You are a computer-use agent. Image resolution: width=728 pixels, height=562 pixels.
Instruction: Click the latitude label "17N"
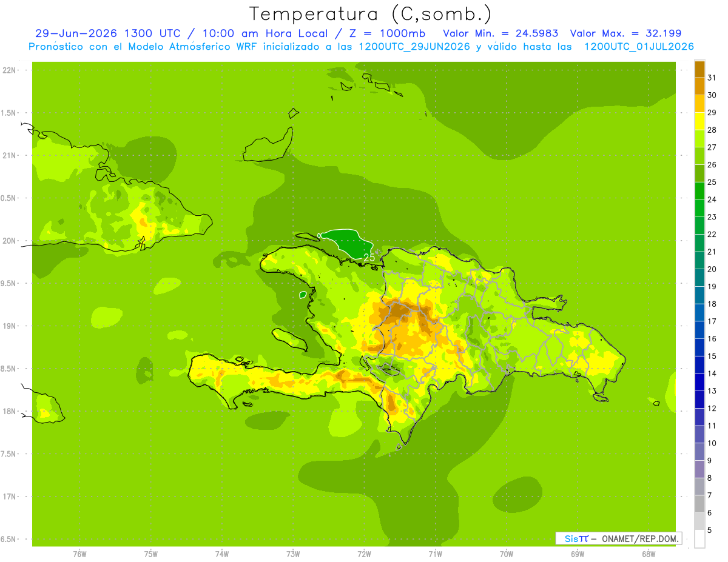(10, 497)
